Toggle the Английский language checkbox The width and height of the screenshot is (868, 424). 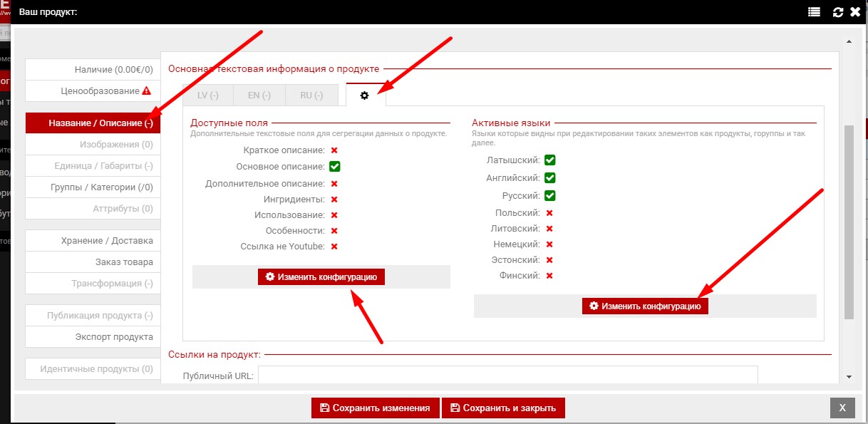(549, 178)
